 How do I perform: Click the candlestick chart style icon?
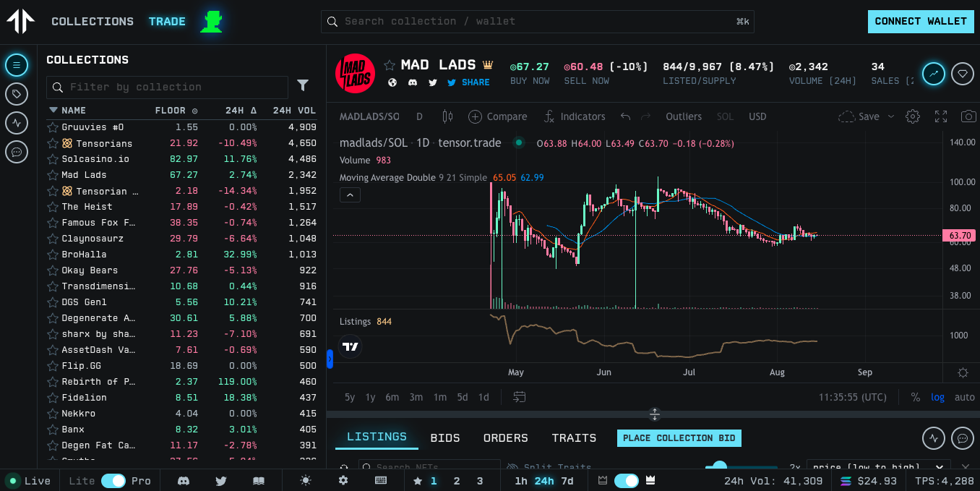click(x=447, y=116)
